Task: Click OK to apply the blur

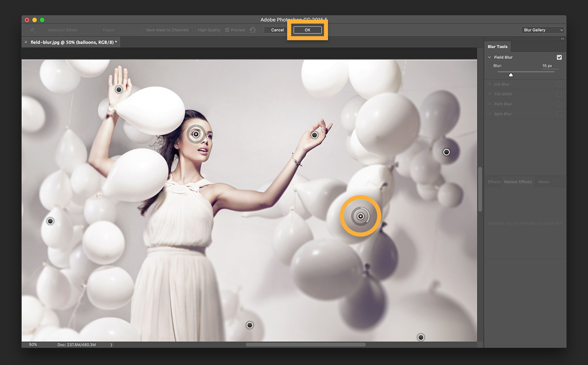Action: click(306, 30)
